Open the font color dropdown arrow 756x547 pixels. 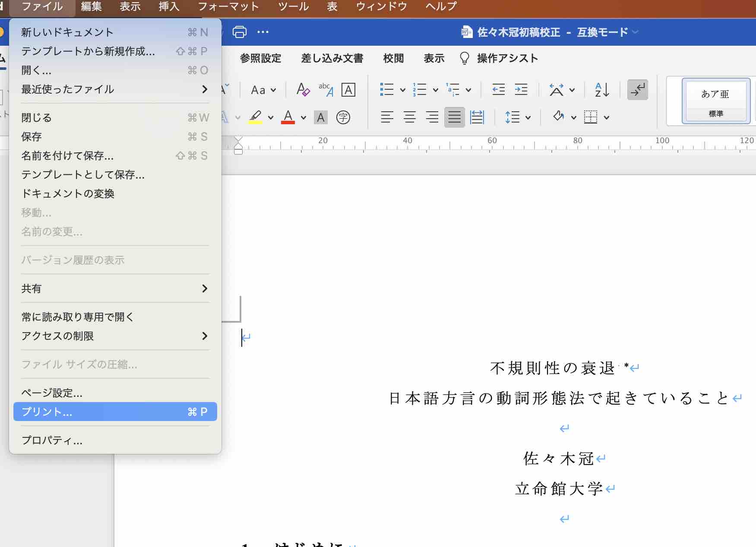(304, 117)
